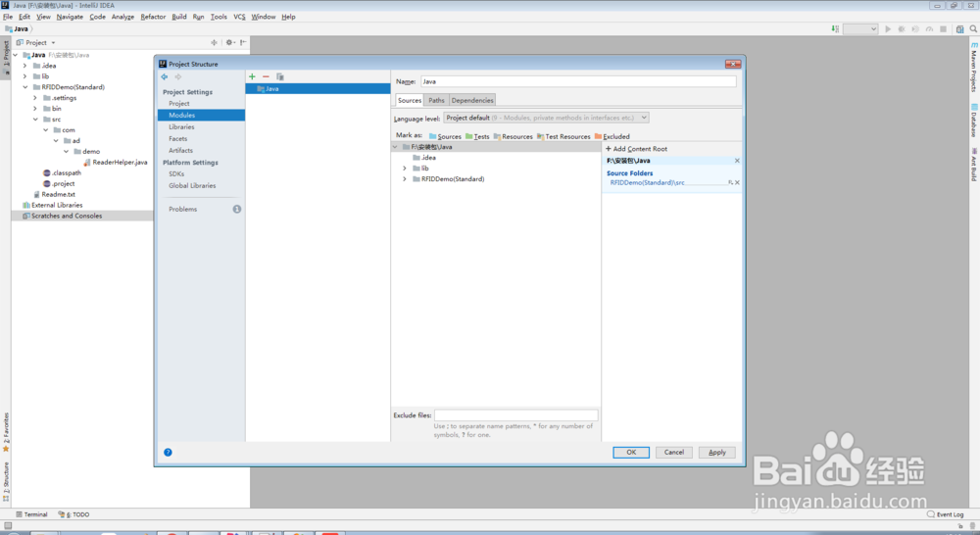Open Maven Projects tool window
Screen dimensions: 980x535
coord(974,67)
